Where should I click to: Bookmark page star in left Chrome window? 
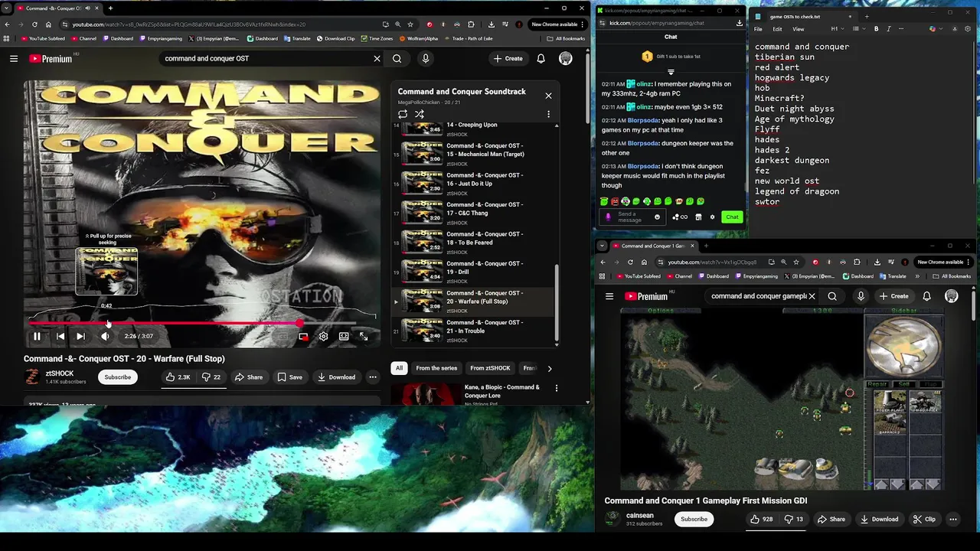410,24
